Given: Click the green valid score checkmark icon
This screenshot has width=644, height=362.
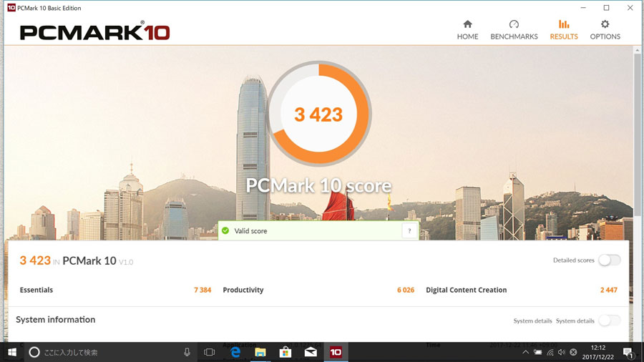Looking at the screenshot, I should pos(225,230).
